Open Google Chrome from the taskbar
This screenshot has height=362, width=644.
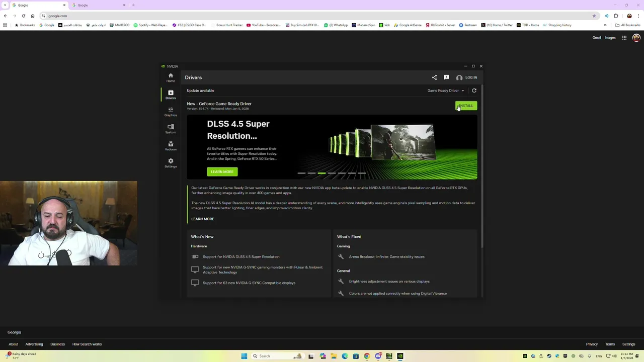367,356
